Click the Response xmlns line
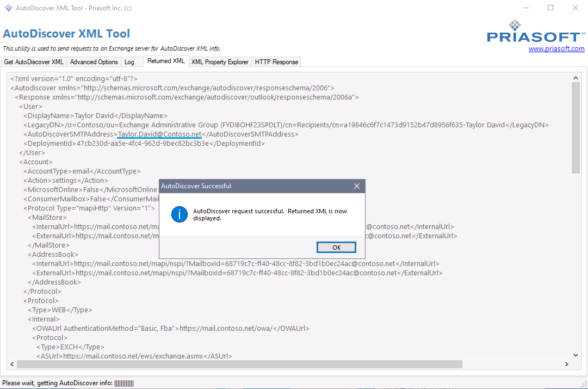Image resolution: width=588 pixels, height=389 pixels. point(187,97)
